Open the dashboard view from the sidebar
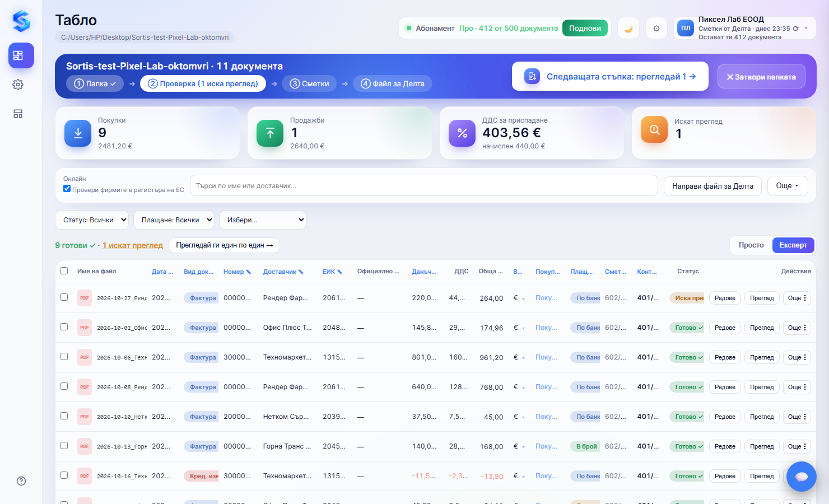Image resolution: width=829 pixels, height=504 pixels. 21,55
